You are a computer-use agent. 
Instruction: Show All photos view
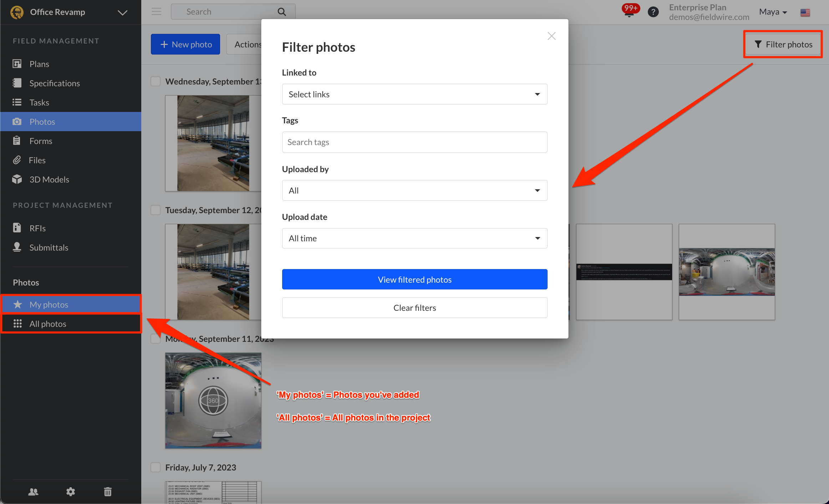point(71,324)
